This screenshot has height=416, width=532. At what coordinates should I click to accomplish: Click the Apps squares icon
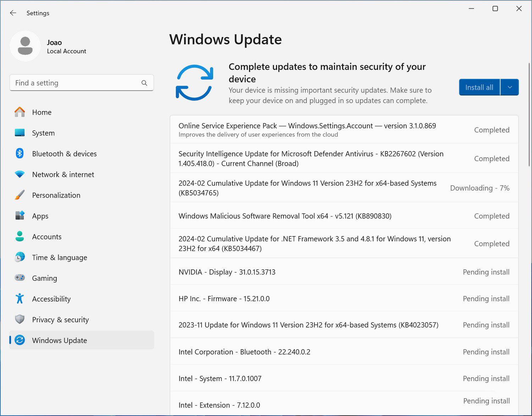pos(20,216)
